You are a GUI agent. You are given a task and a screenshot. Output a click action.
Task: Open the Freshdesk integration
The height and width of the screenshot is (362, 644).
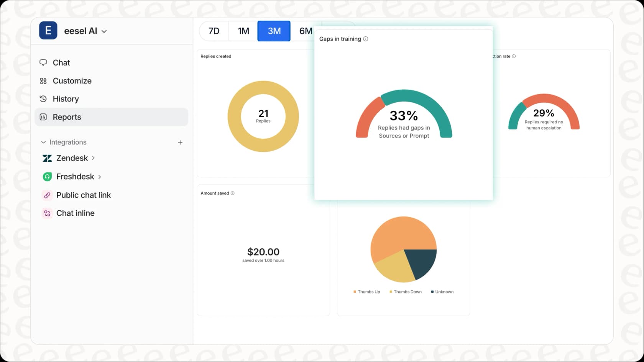pos(75,177)
